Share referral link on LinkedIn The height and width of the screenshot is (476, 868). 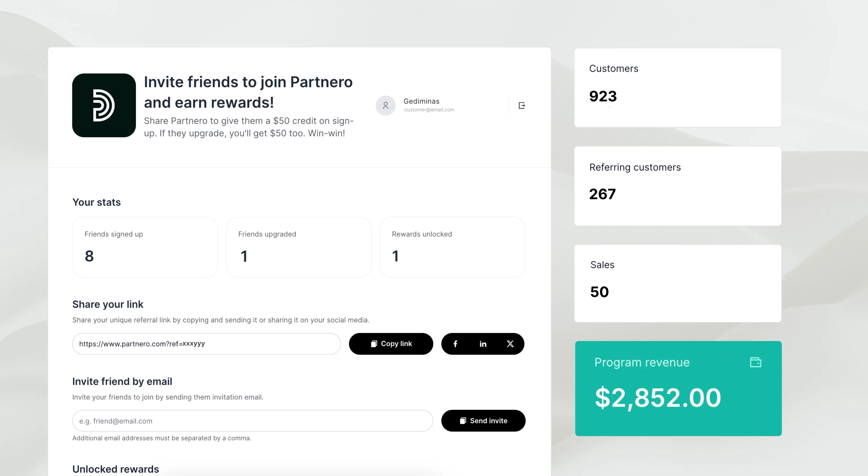point(483,344)
